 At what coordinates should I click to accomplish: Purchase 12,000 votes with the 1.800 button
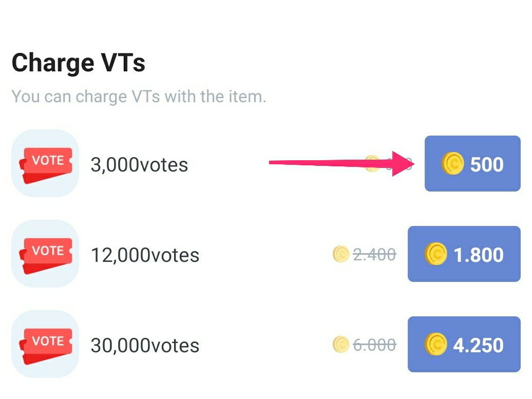(x=464, y=254)
